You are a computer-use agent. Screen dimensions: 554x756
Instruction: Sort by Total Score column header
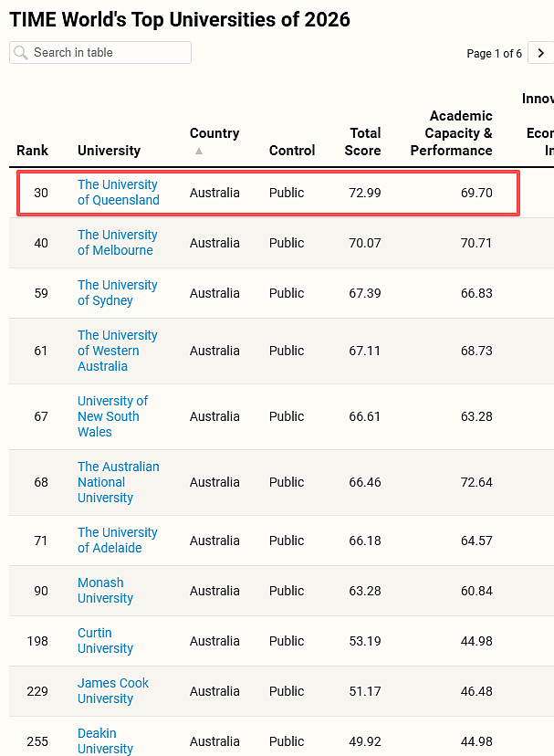click(363, 142)
